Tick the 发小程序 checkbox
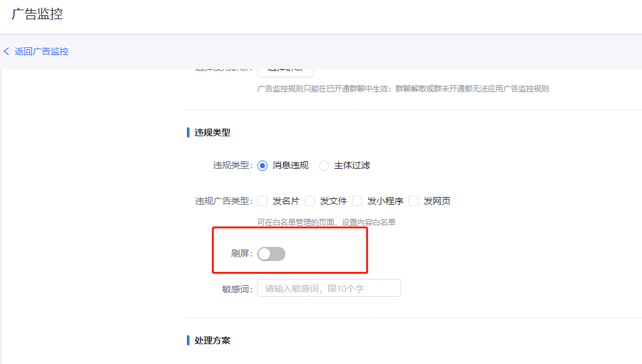The height and width of the screenshot is (364, 642). pyautogui.click(x=357, y=201)
